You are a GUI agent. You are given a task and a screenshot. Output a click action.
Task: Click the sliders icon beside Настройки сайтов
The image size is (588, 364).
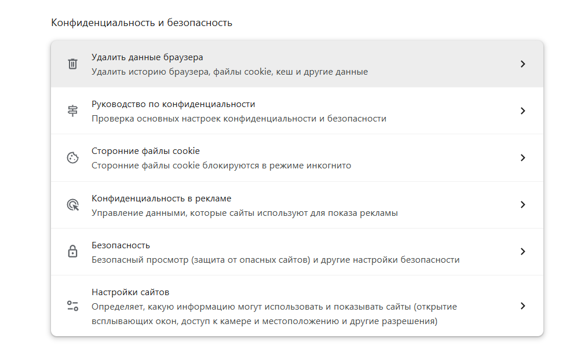[x=72, y=306]
